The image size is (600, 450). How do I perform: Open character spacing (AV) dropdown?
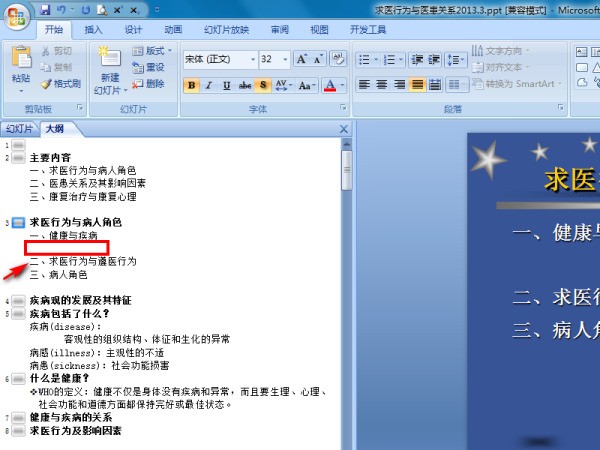(284, 85)
